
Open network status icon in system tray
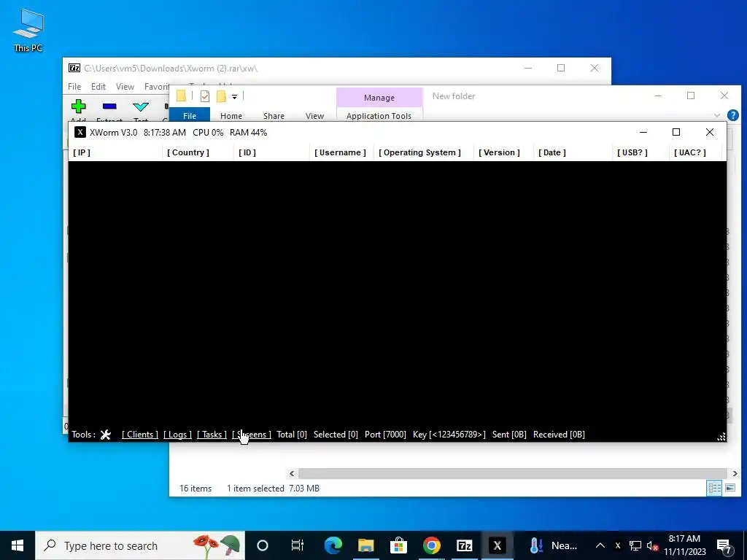pos(635,545)
